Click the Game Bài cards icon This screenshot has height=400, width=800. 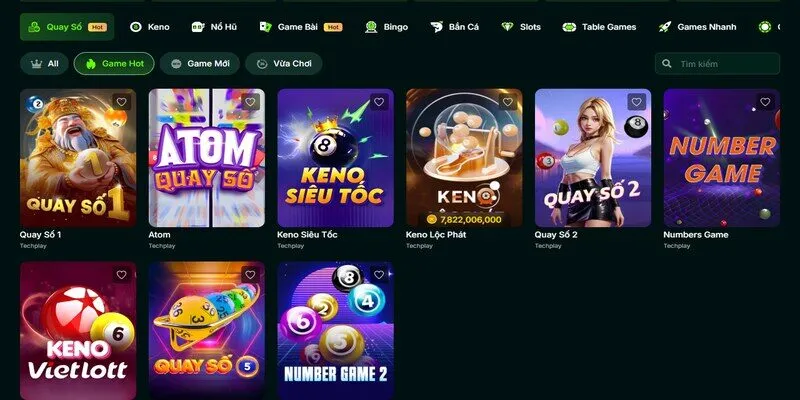[265, 27]
